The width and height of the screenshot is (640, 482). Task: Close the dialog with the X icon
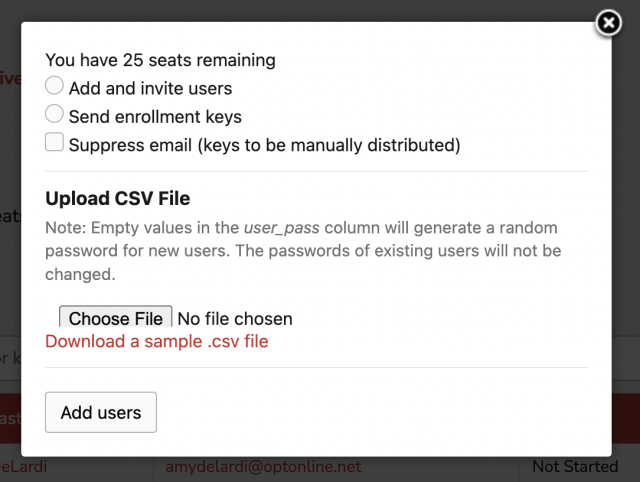coord(609,23)
